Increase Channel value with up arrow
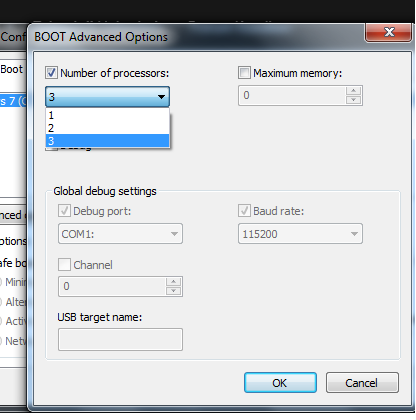 point(173,282)
